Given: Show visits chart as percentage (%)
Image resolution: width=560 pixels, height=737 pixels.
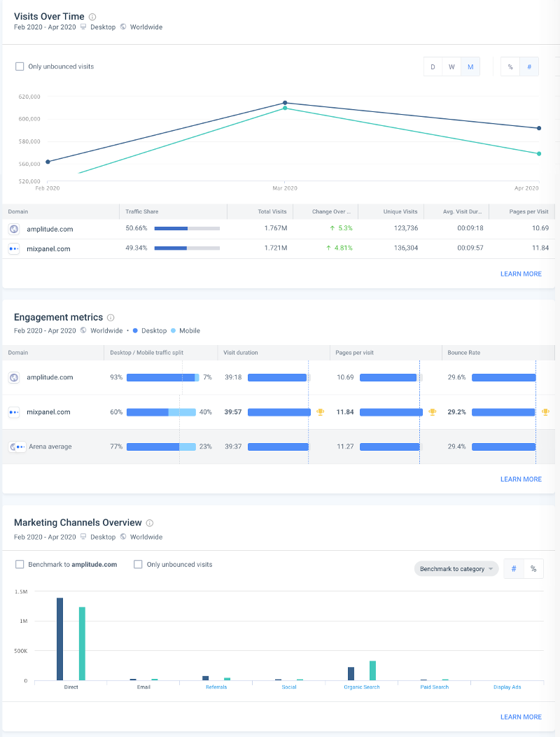Looking at the screenshot, I should click(510, 66).
